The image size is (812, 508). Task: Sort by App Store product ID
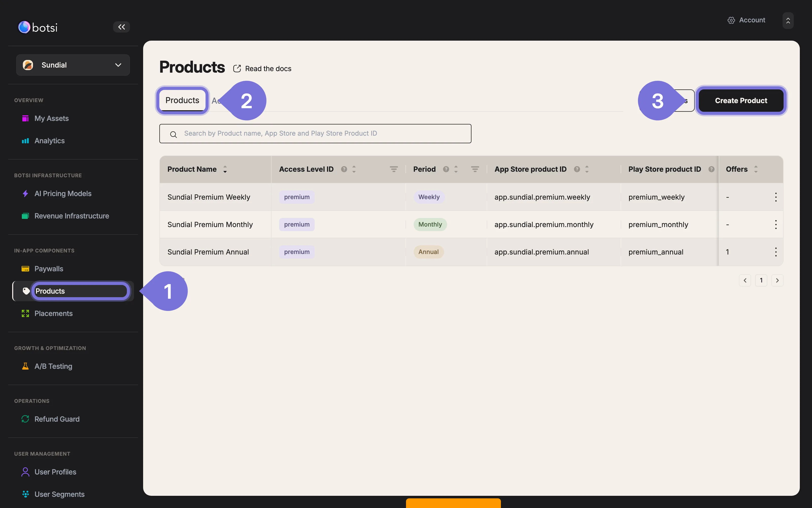(586, 169)
